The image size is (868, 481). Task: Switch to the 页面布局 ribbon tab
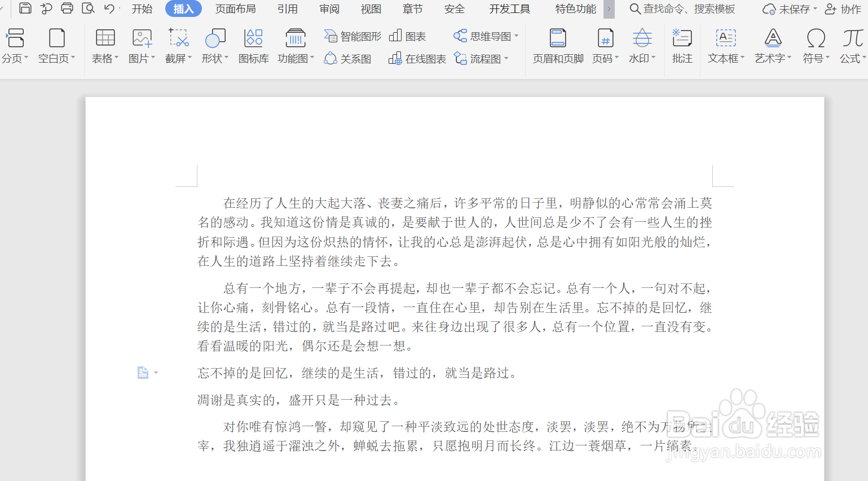click(235, 9)
